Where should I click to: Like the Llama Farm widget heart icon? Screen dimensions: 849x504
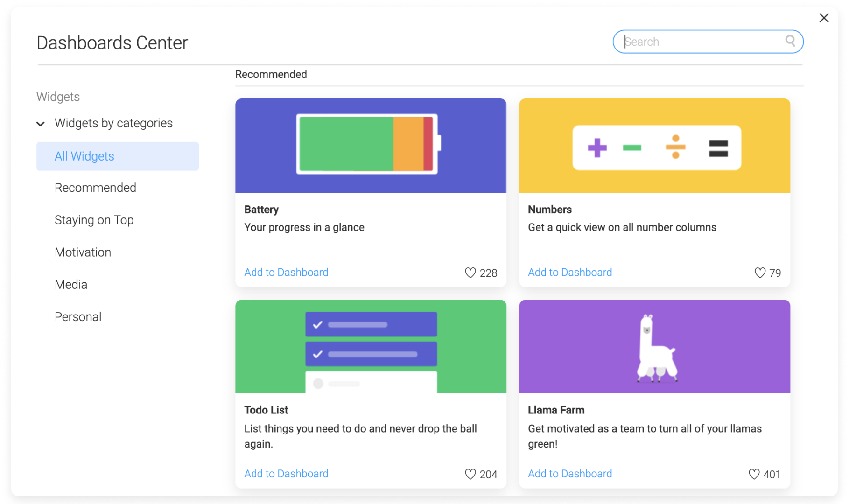coord(754,474)
